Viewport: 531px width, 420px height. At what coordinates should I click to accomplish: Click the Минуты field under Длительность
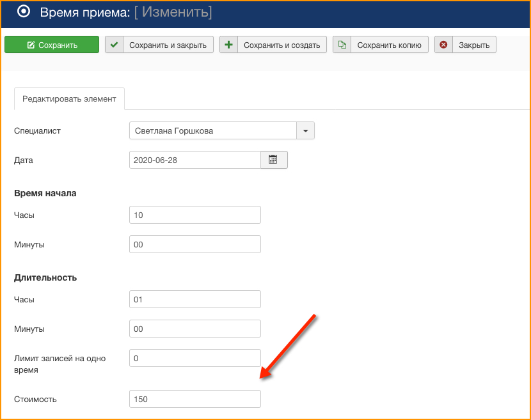point(194,329)
